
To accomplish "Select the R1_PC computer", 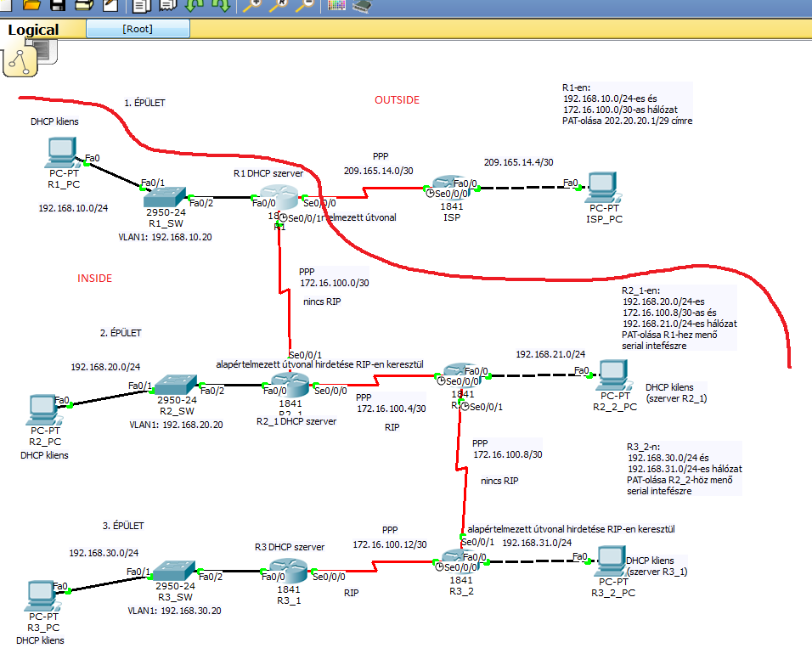I will click(x=63, y=153).
